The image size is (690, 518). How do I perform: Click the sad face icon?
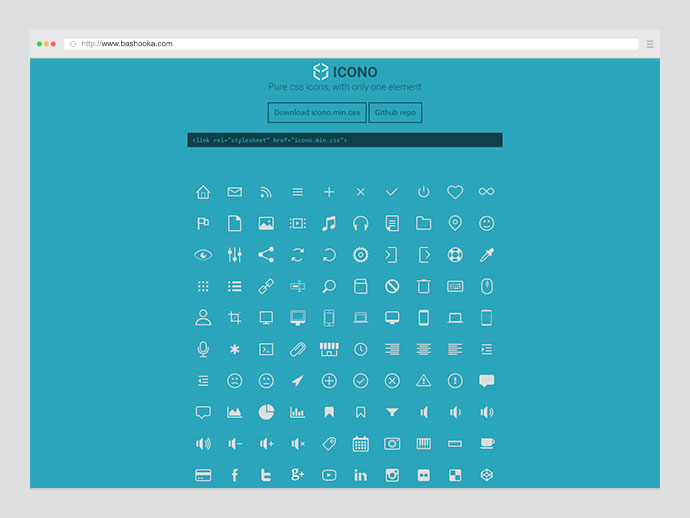tap(235, 381)
